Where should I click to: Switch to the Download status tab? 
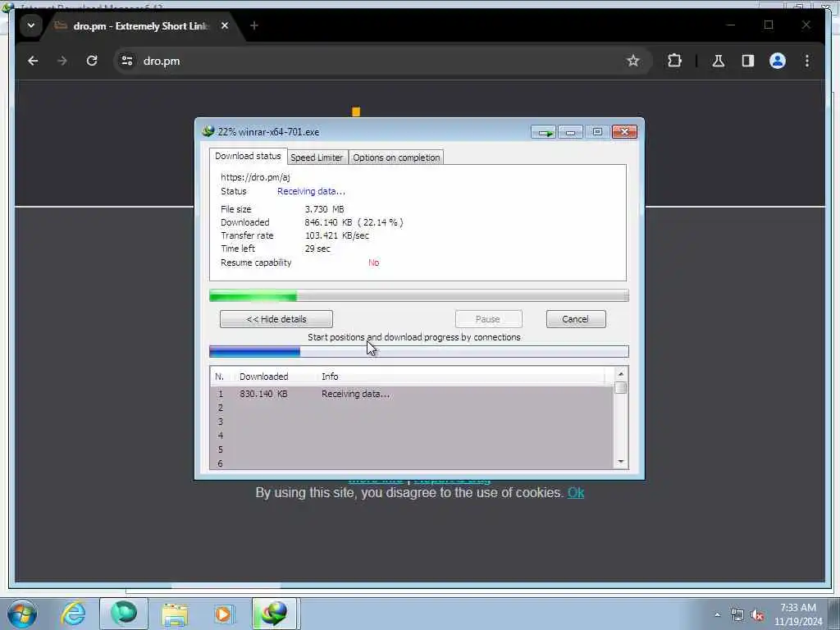tap(248, 156)
